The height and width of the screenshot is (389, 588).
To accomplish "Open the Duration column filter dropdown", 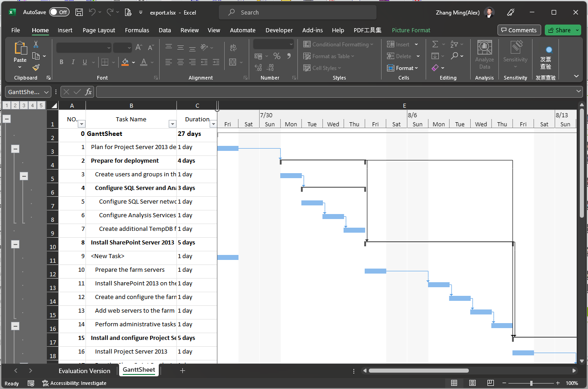I will click(x=213, y=124).
